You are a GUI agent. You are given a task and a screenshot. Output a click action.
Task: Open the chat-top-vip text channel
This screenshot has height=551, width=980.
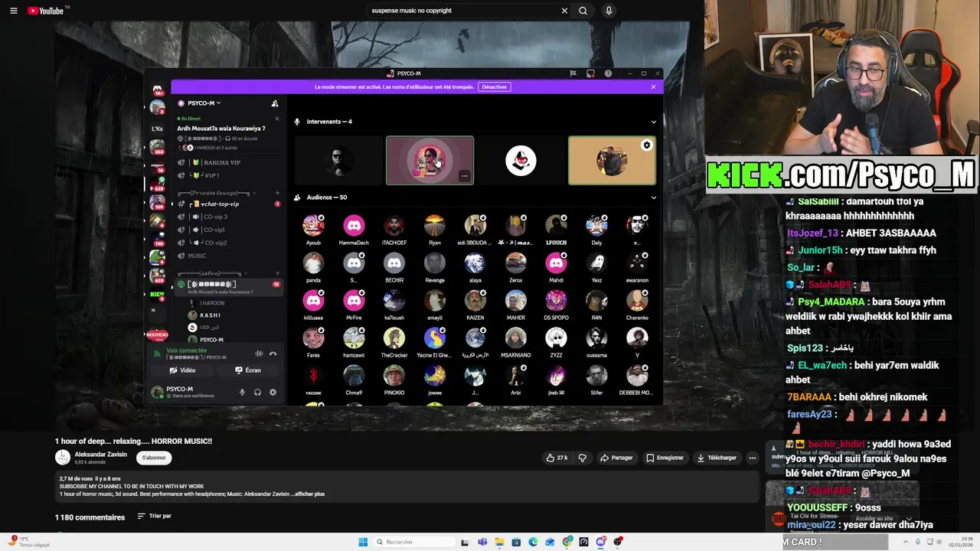[x=220, y=204]
